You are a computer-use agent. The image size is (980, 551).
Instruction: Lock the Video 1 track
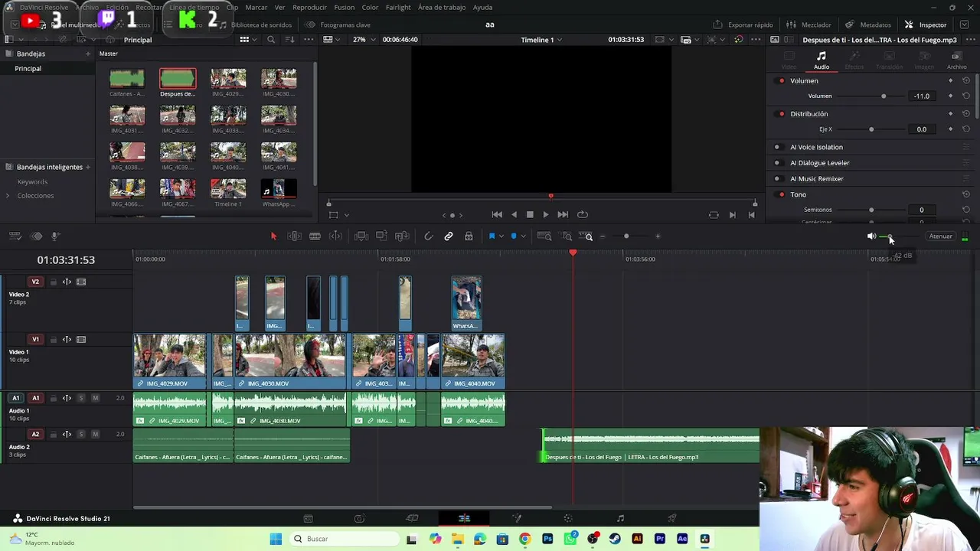pos(54,340)
